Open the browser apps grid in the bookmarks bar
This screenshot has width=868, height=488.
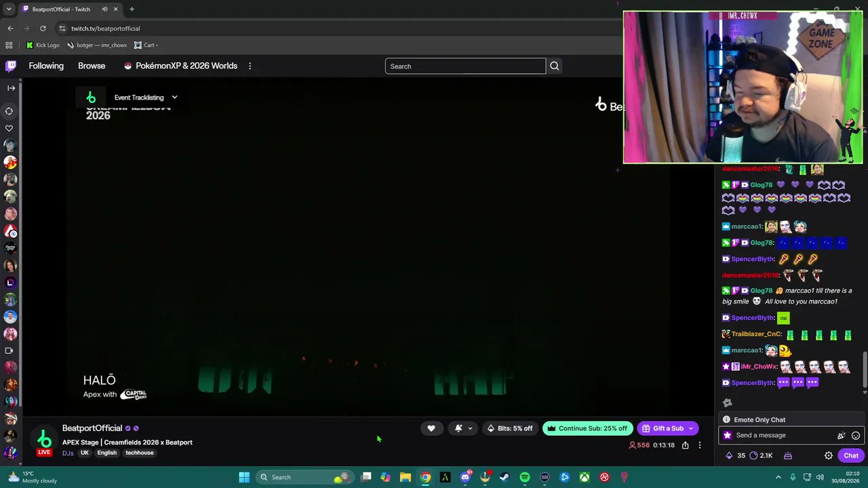point(9,45)
